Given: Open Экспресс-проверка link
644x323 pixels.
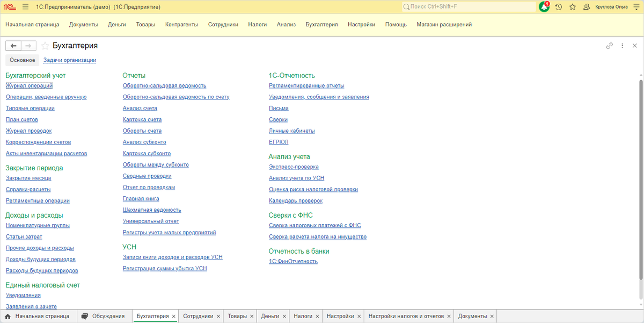Looking at the screenshot, I should coord(294,167).
